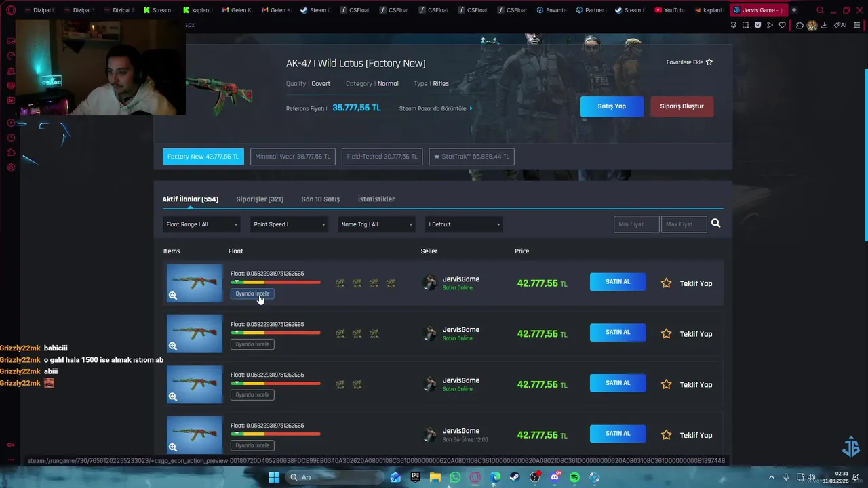
Task: Open OBS Studio from the taskbar
Action: pos(535,477)
